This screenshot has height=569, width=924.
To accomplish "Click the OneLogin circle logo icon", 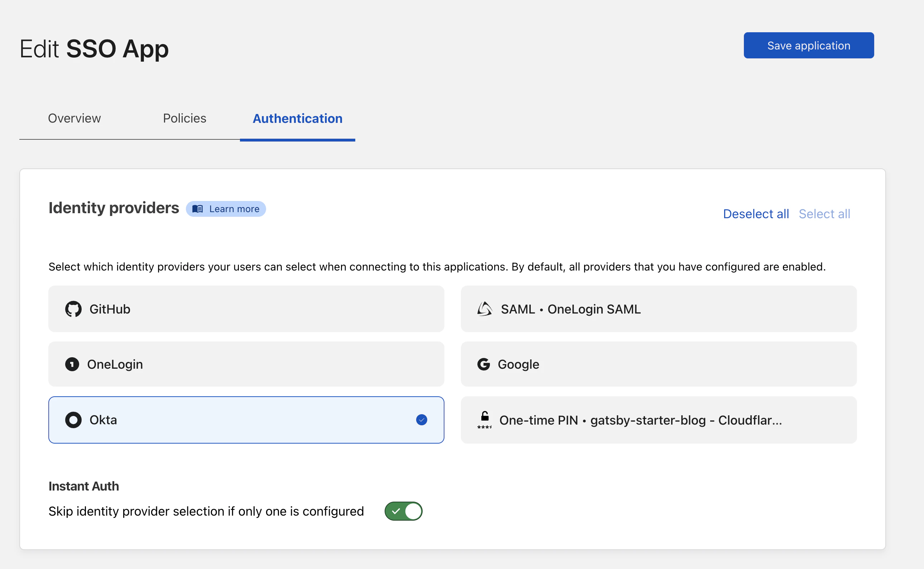I will 72,364.
